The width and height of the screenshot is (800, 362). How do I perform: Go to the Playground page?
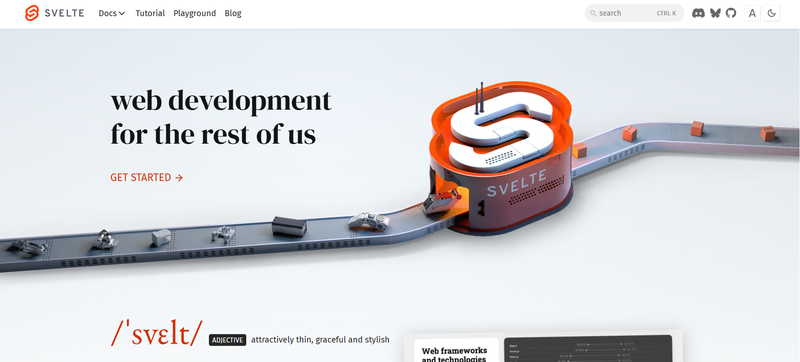point(194,13)
